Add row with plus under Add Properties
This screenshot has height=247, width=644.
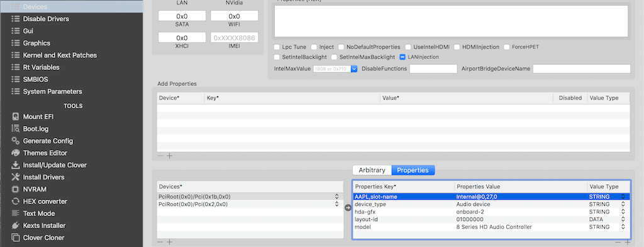169,156
